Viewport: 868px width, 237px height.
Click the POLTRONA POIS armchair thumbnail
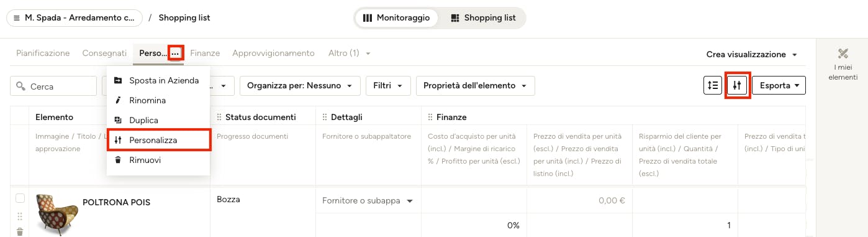point(57,211)
